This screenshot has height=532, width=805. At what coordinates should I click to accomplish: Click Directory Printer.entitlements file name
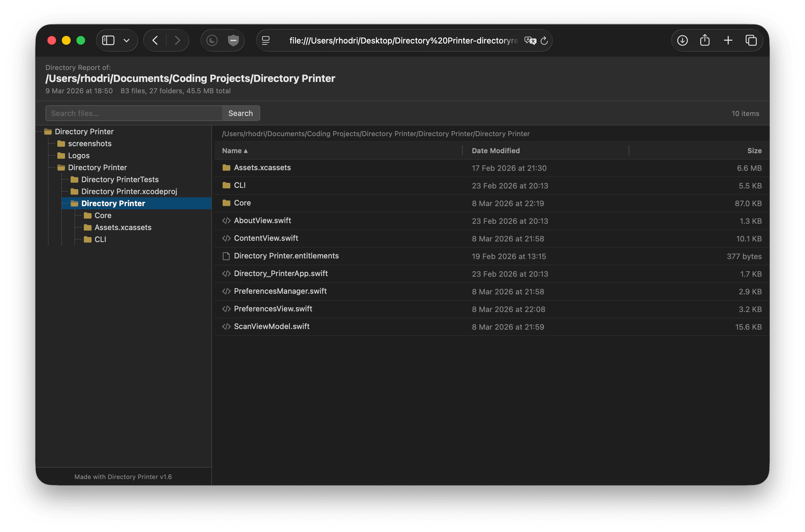[286, 256]
